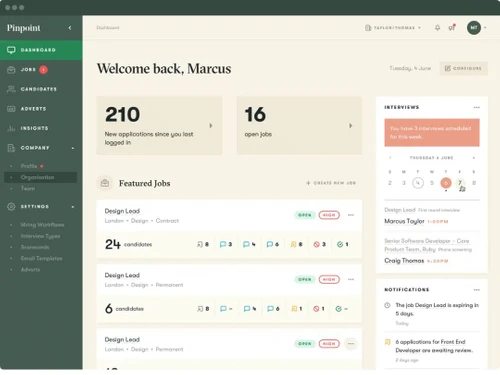This screenshot has width=500, height=375.
Task: Collapse the Company submenu arrow
Action: 73,148
